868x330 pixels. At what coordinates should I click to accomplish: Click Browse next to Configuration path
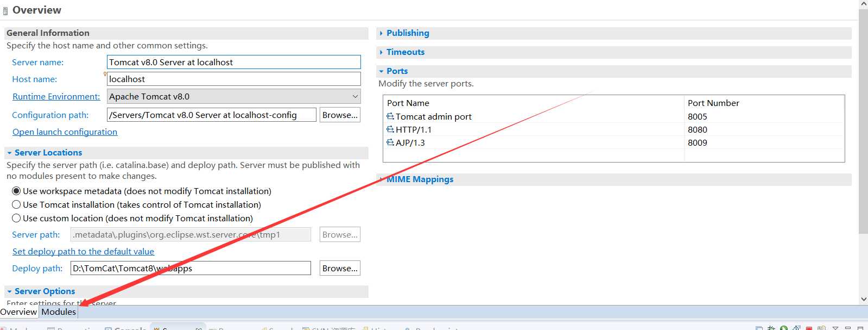pyautogui.click(x=340, y=115)
